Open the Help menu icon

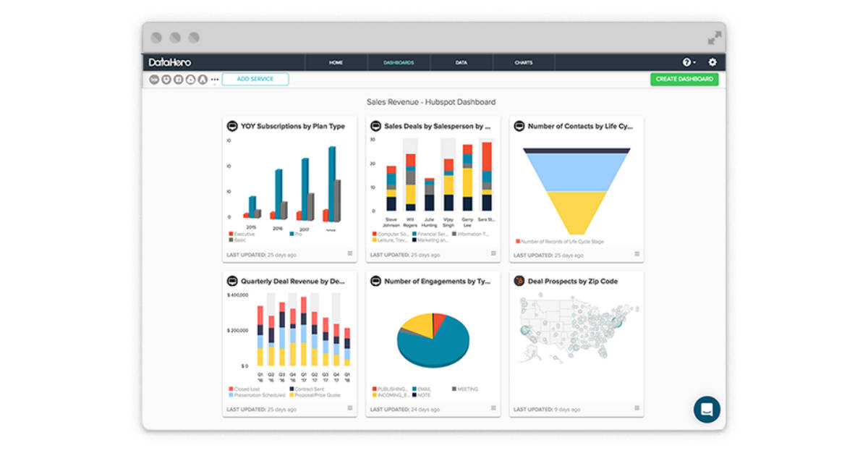pyautogui.click(x=687, y=62)
